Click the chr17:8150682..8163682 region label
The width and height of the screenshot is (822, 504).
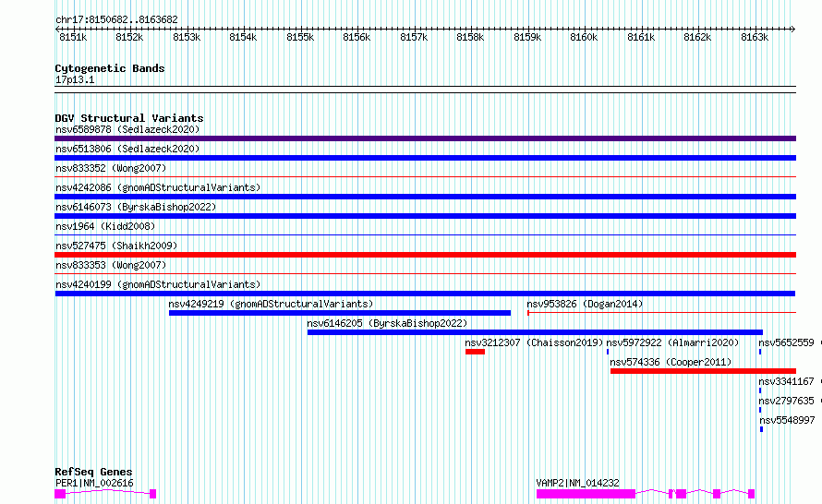[116, 20]
